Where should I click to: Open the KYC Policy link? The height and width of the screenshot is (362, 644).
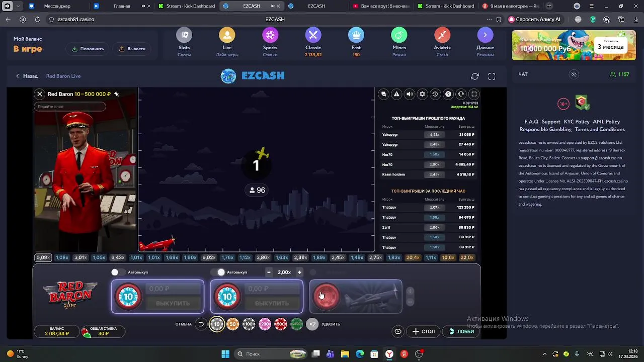[577, 122]
